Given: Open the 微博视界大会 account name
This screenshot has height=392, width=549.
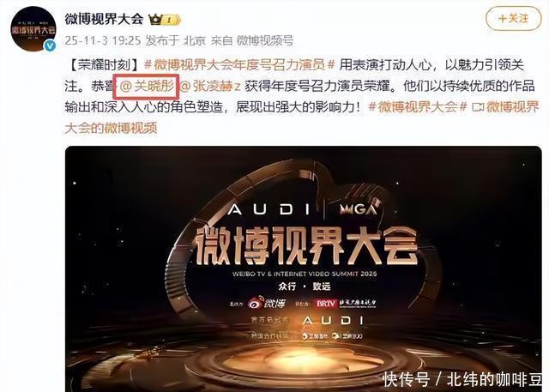Looking at the screenshot, I should 104,19.
